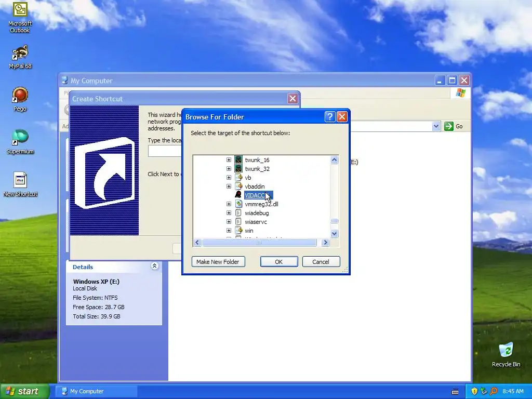Open Recycle Bin on desktop
The width and height of the screenshot is (532, 399).
point(506,354)
